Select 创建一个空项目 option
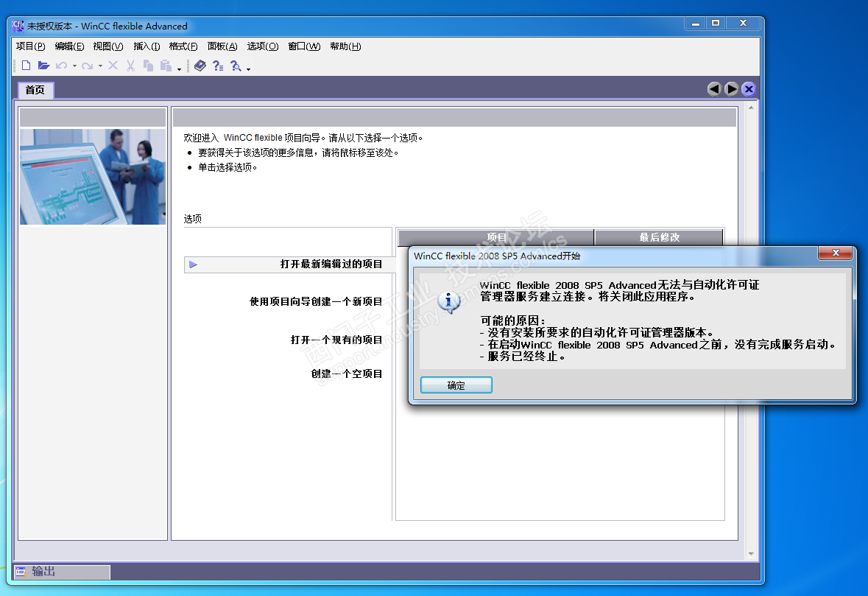The width and height of the screenshot is (868, 596). (347, 374)
